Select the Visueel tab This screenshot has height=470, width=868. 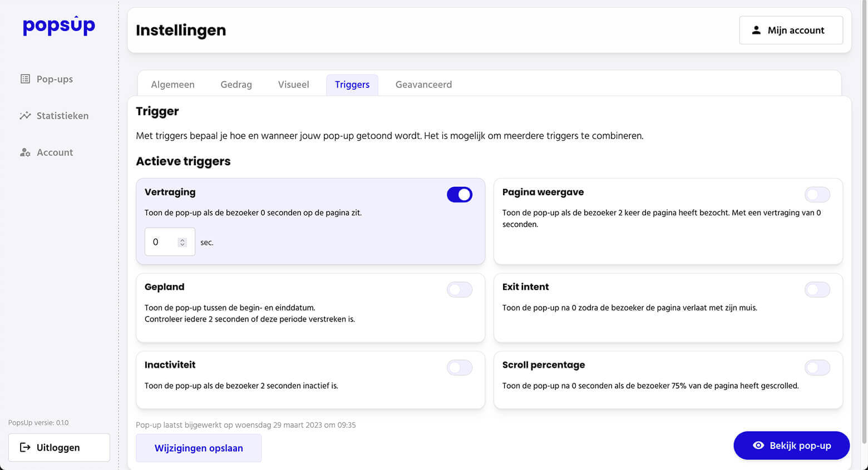[x=293, y=85]
